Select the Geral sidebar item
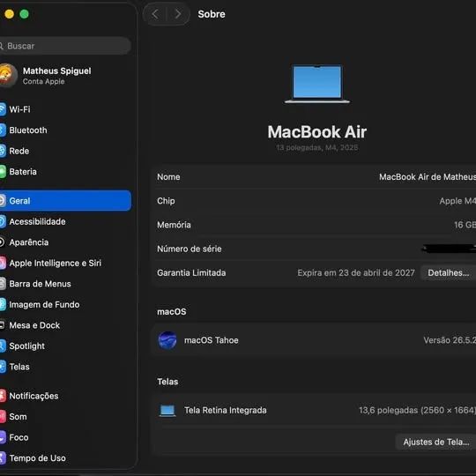The width and height of the screenshot is (476, 476). [x=65, y=200]
